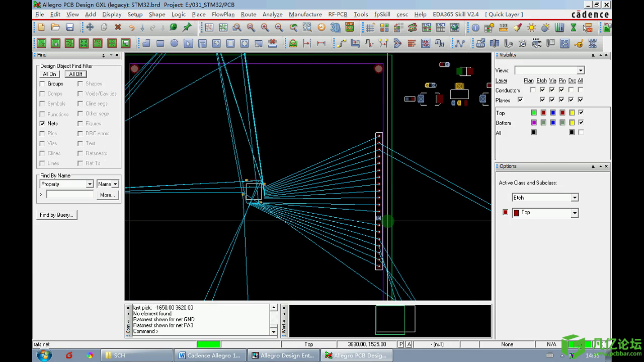This screenshot has height=362, width=644.
Task: Click the green hourglass icon
Action: click(573, 28)
